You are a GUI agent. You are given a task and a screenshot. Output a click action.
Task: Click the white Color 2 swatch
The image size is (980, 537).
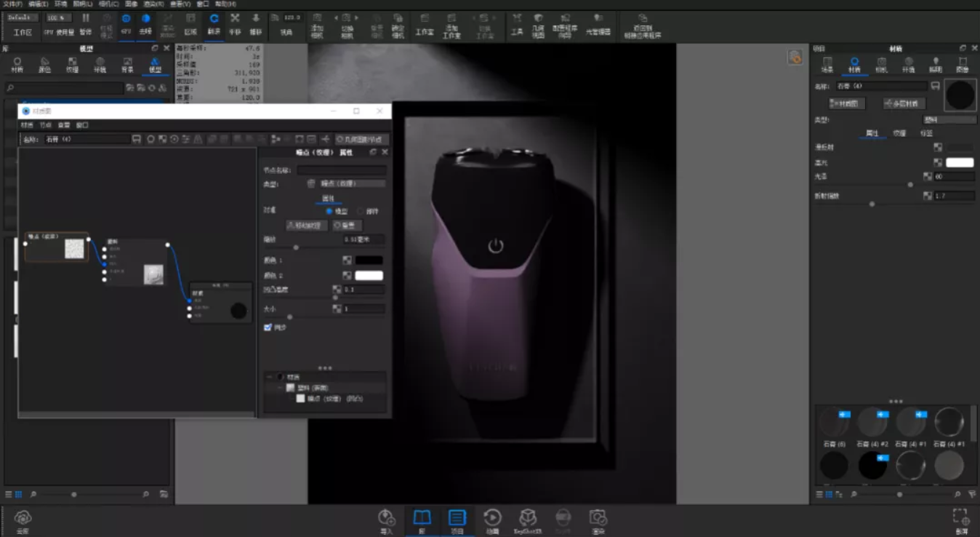(369, 275)
